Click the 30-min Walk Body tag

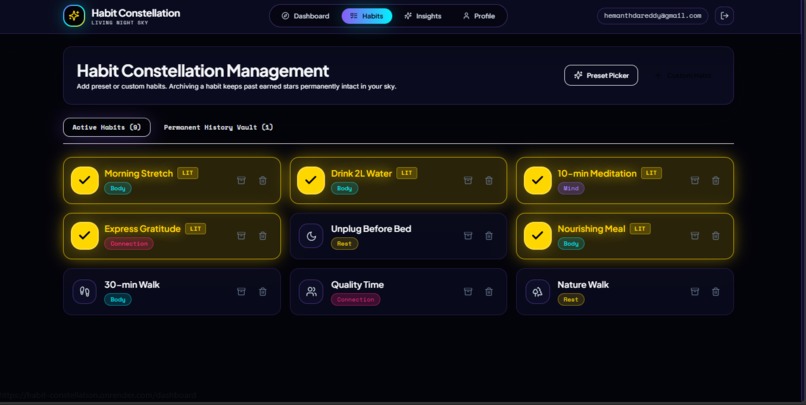[x=118, y=300]
